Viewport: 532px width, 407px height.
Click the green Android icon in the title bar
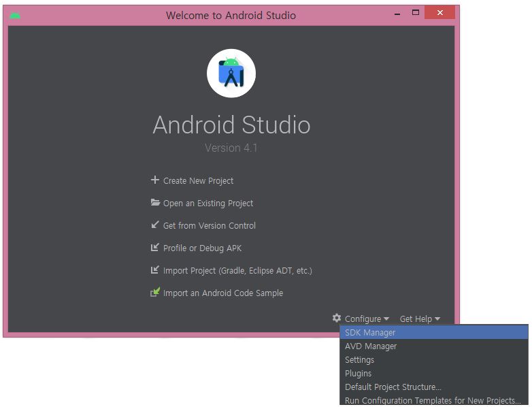click(14, 16)
